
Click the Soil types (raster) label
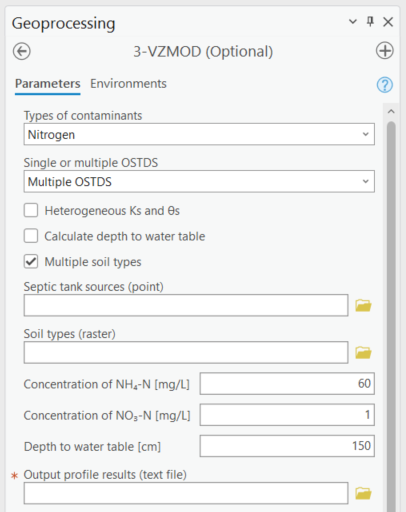(70, 334)
